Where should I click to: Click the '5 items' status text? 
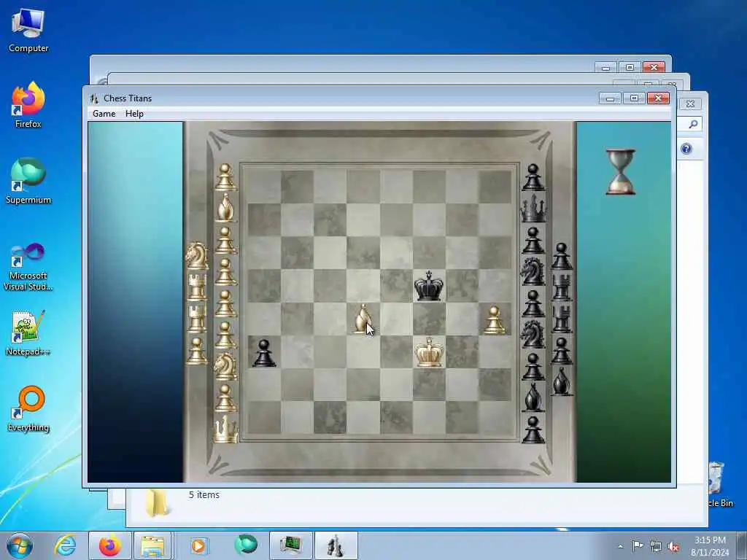pyautogui.click(x=204, y=495)
